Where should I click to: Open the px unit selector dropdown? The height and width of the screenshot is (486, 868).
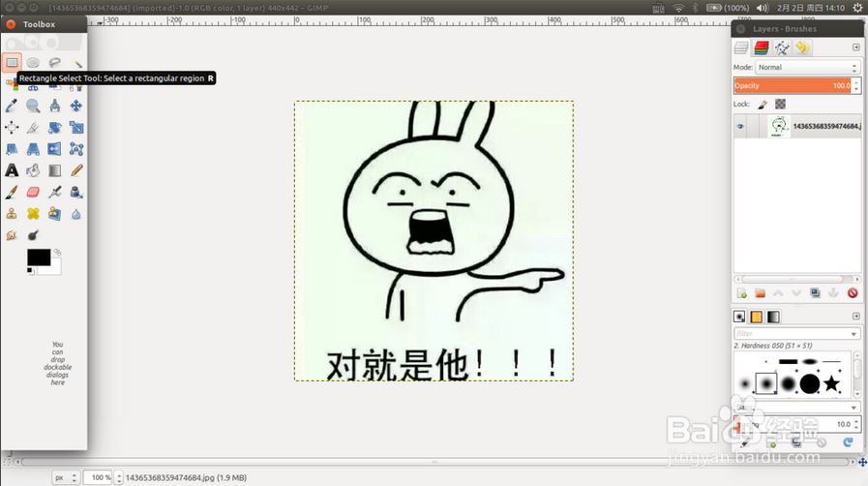click(66, 477)
